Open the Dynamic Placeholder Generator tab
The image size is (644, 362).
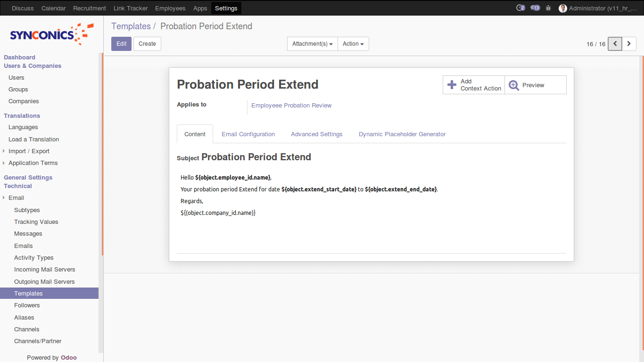click(x=402, y=134)
